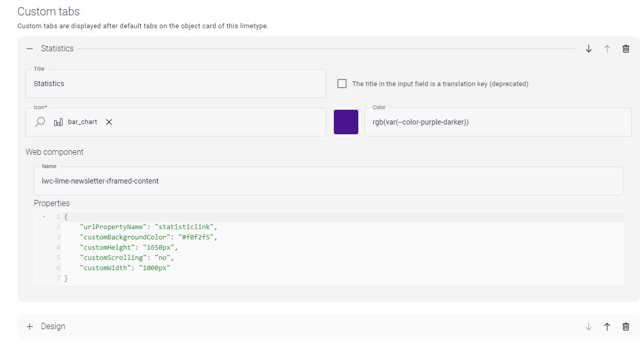Click the trash icon to delete Statistics tab
644x344 pixels.
click(x=625, y=48)
